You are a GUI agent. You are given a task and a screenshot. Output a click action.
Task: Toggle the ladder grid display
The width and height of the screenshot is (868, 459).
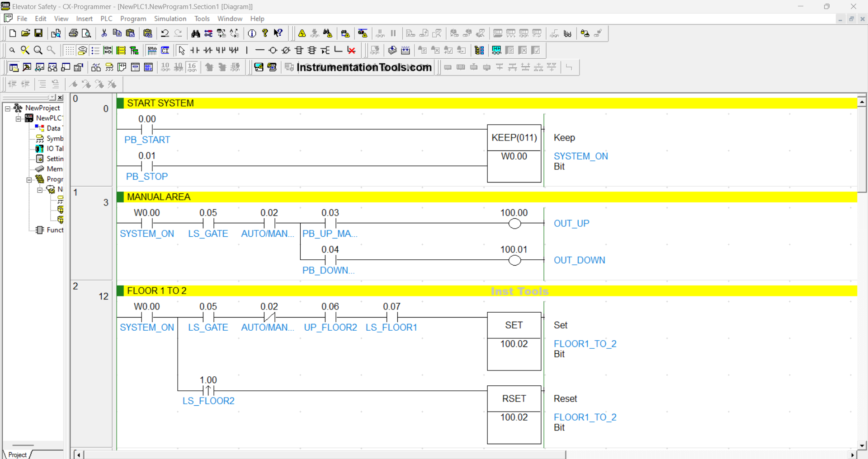click(69, 50)
